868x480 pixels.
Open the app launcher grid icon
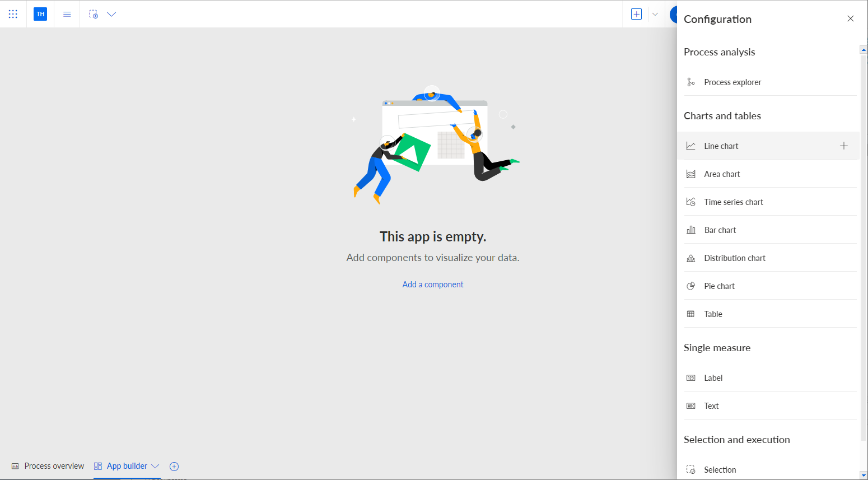tap(13, 14)
